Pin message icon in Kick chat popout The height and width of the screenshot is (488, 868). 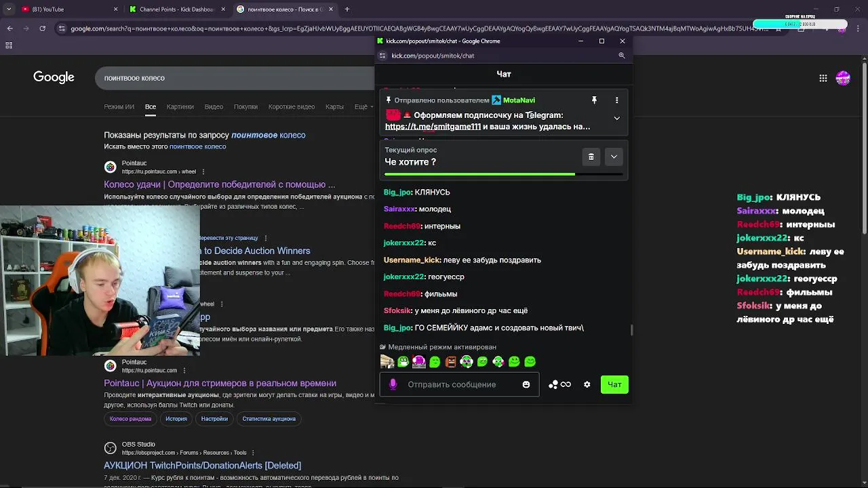click(x=594, y=100)
